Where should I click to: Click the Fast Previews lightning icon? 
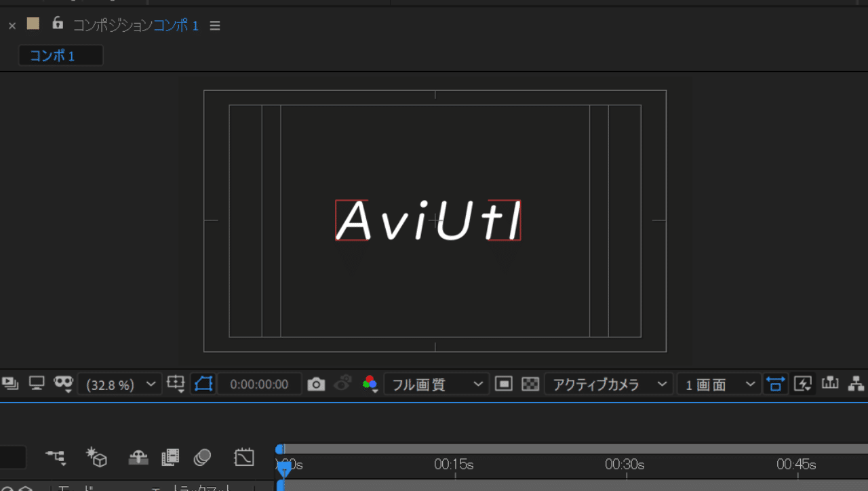coord(803,385)
